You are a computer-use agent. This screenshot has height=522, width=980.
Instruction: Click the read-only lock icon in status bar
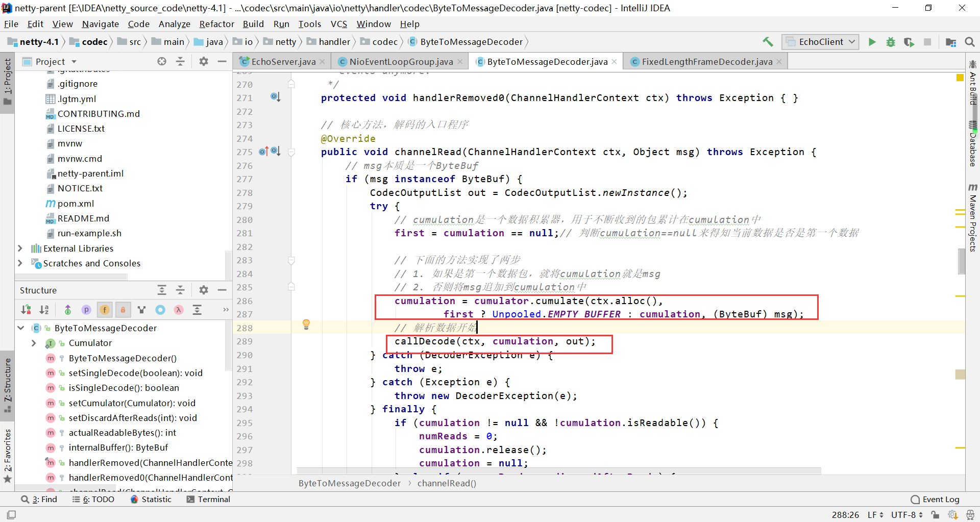[x=935, y=514]
